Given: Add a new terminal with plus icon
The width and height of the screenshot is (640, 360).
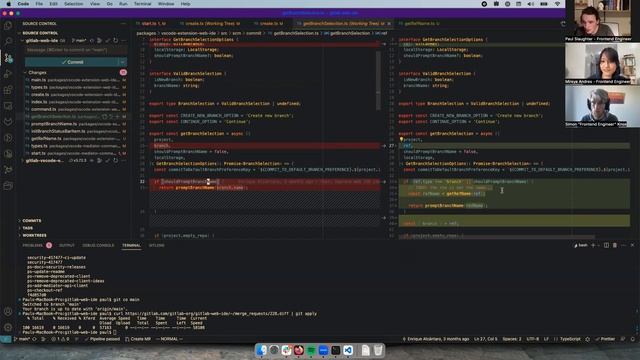Looking at the screenshot, I should pos(593,245).
